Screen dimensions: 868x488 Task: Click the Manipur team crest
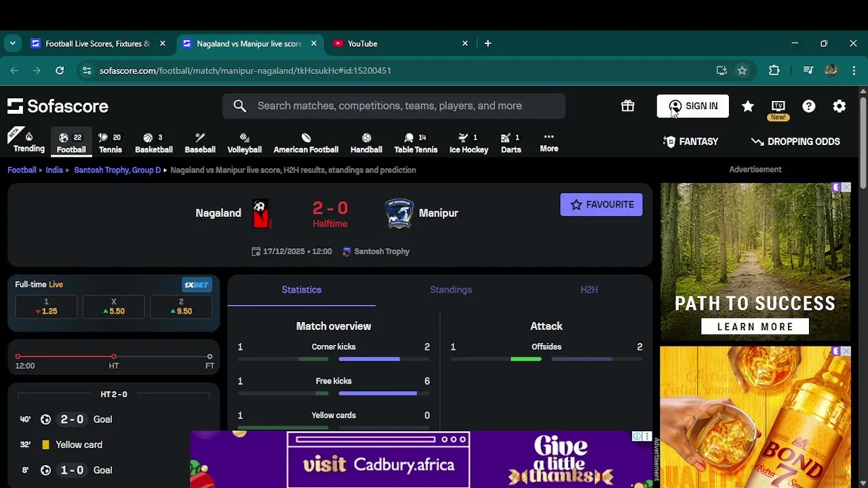click(399, 213)
